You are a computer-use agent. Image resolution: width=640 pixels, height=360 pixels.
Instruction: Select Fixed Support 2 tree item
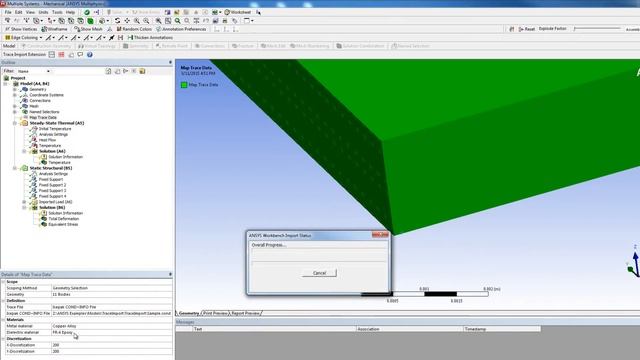pos(52,185)
